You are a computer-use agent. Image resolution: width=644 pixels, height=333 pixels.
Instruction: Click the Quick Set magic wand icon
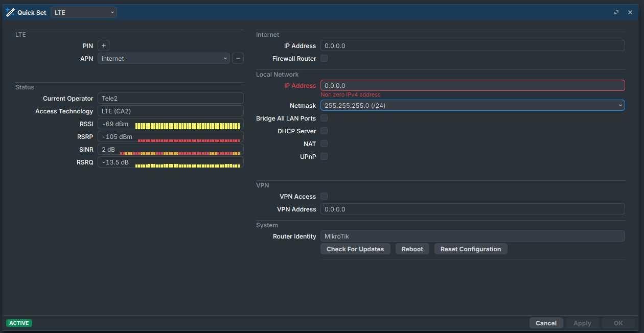click(10, 12)
